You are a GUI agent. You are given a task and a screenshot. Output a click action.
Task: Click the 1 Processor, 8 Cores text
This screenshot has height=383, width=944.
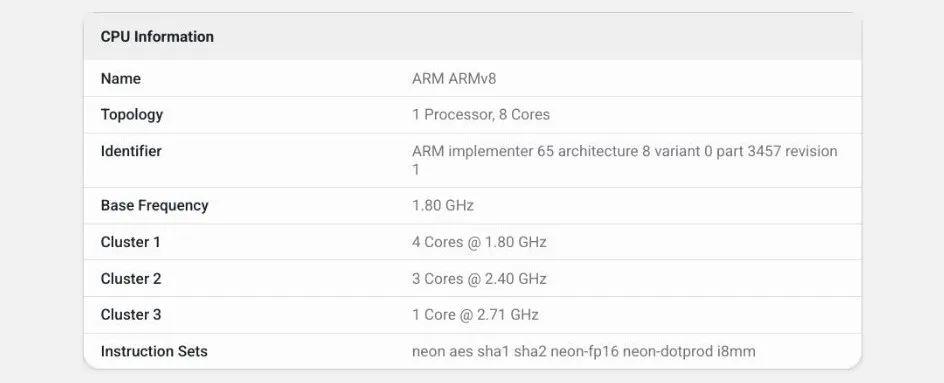click(x=481, y=115)
